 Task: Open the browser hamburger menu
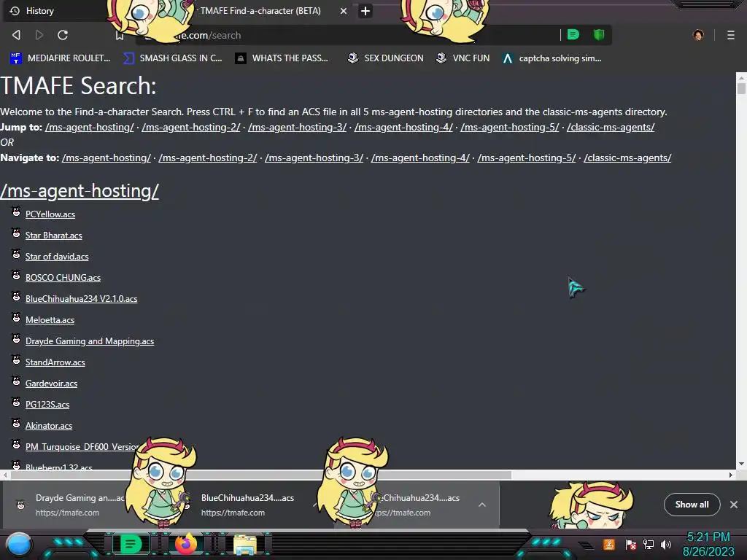click(731, 35)
